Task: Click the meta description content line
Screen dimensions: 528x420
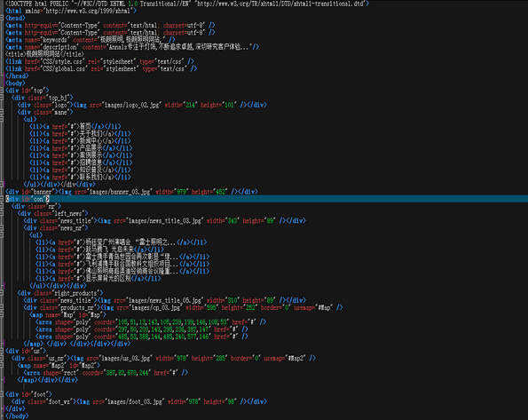Action: tap(132, 47)
